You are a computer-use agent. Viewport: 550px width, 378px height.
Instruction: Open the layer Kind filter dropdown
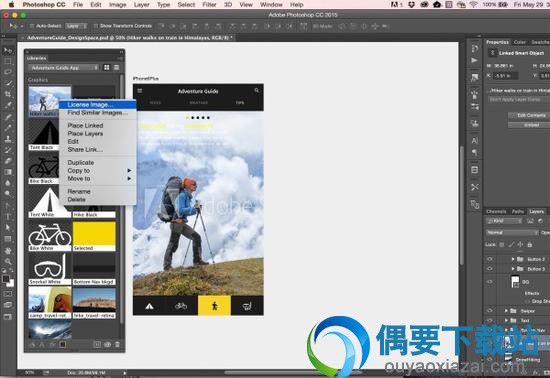[x=504, y=221]
